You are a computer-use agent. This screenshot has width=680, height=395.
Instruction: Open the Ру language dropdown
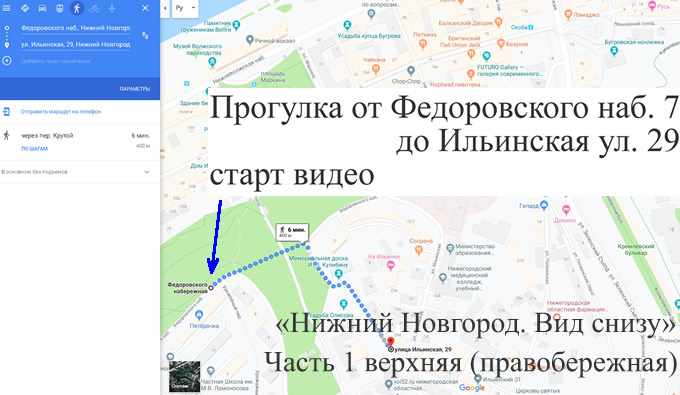point(185,8)
